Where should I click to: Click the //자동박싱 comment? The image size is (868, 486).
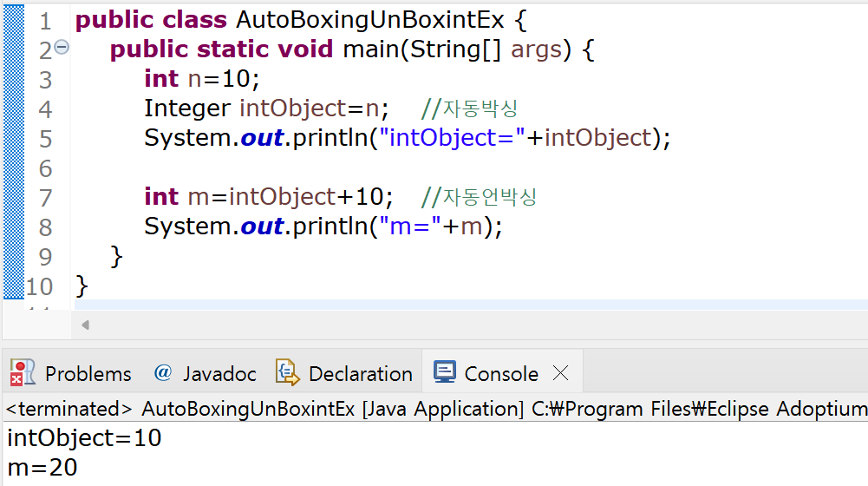point(469,108)
